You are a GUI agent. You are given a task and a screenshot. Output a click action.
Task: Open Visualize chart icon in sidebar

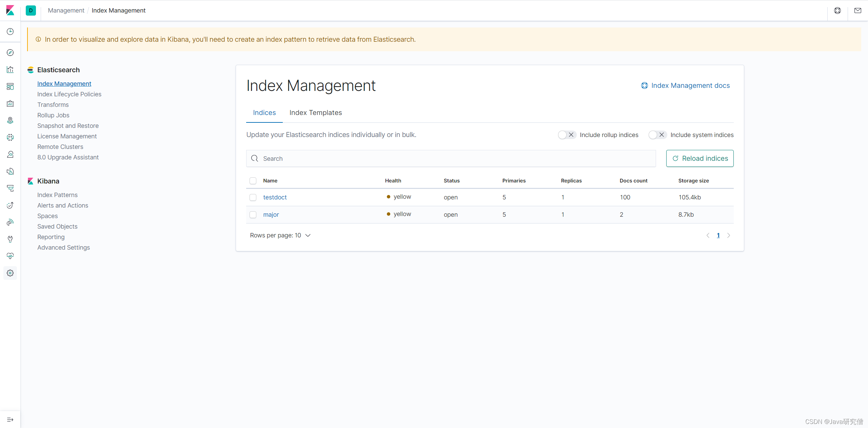pyautogui.click(x=10, y=70)
